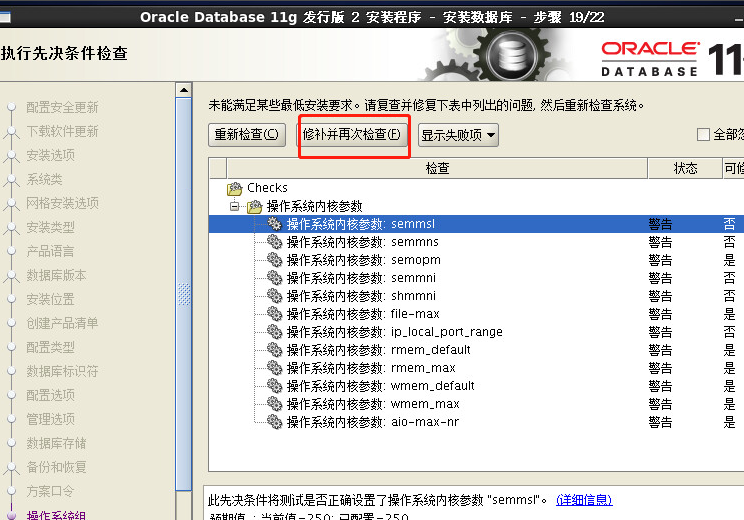The height and width of the screenshot is (520, 744).
Task: Click the 配置选项 step in sidebar
Action: coord(50,395)
